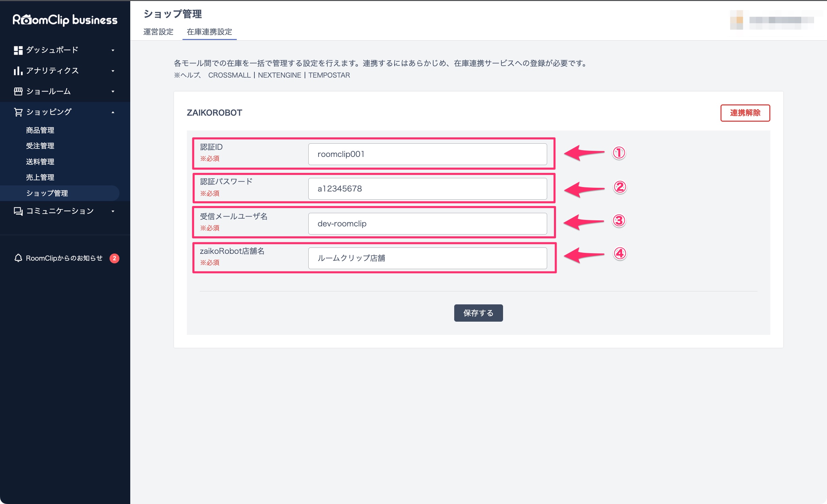Click the dashboard grid icon
The height and width of the screenshot is (504, 827).
coord(18,50)
